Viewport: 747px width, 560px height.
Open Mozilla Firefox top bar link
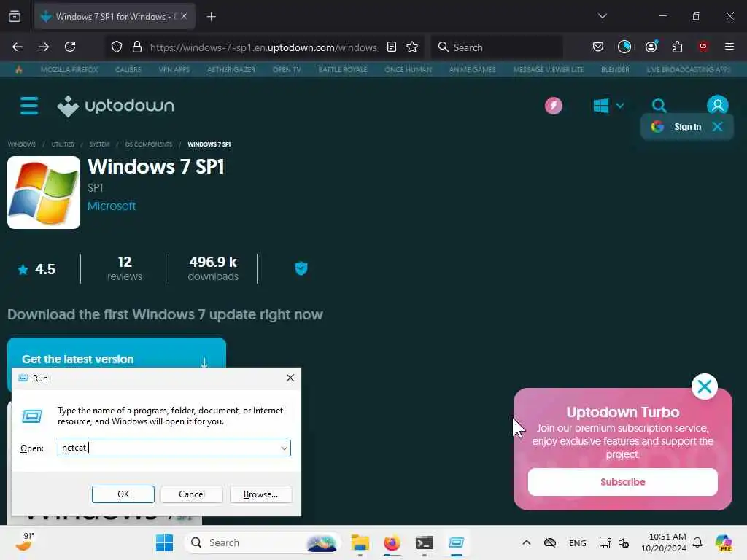(x=69, y=69)
